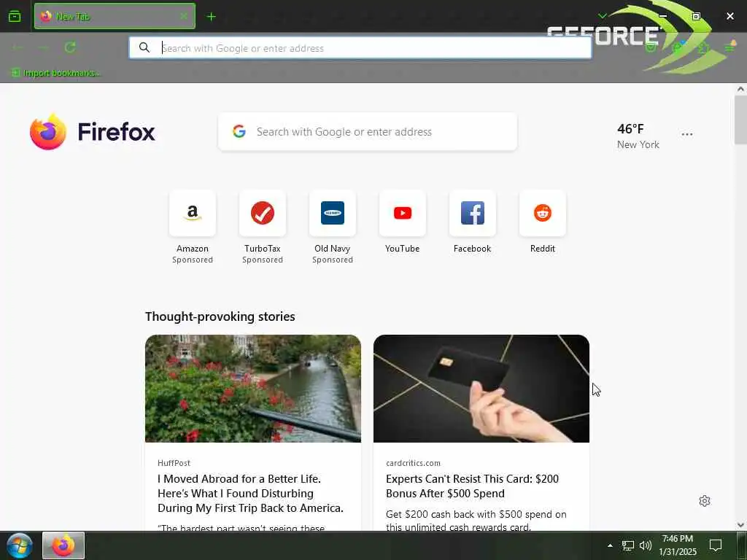The height and width of the screenshot is (560, 747).
Task: Go back one page
Action: point(18,47)
